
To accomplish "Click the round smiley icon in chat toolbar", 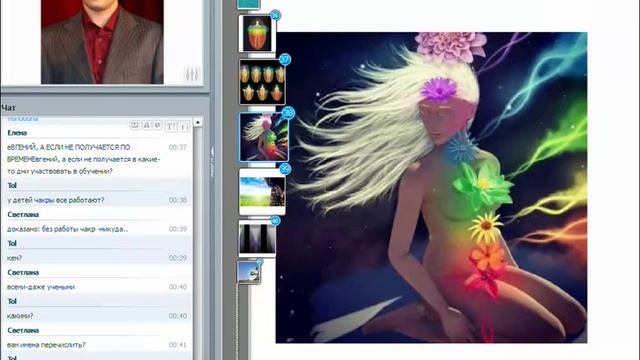I will click(158, 125).
